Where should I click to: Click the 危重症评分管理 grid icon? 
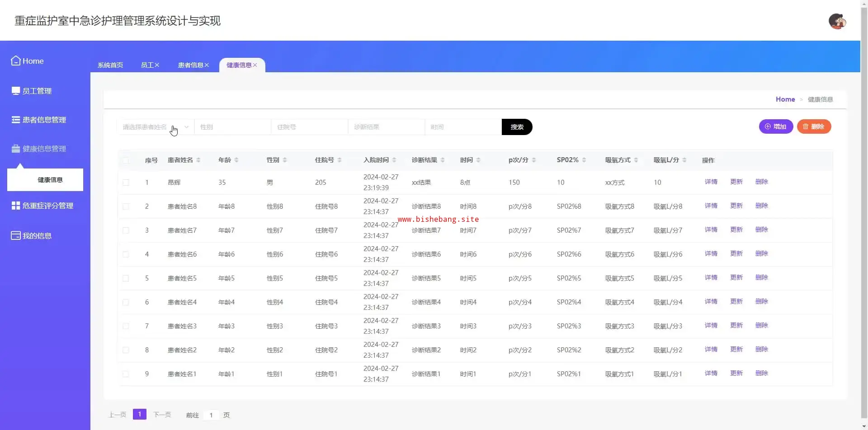point(16,206)
